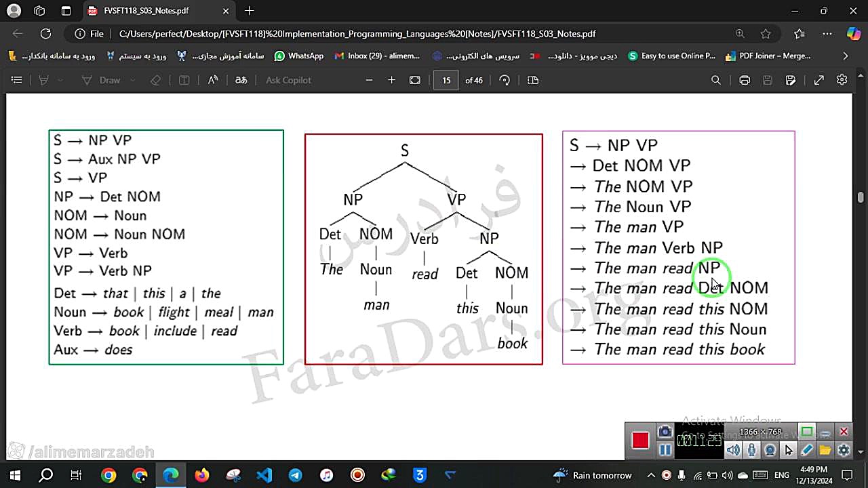Switch the page view layout

[x=533, y=80]
